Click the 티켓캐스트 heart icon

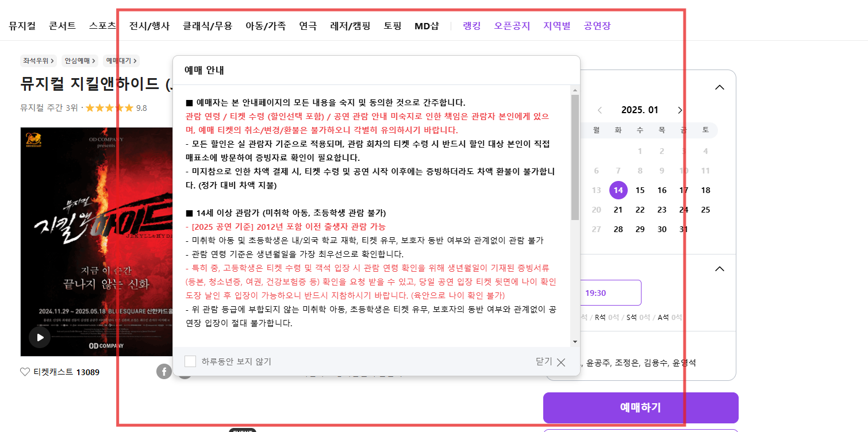pyautogui.click(x=25, y=372)
